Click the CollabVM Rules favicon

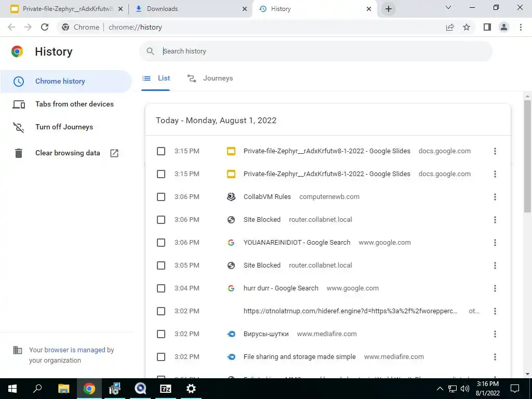tap(231, 197)
